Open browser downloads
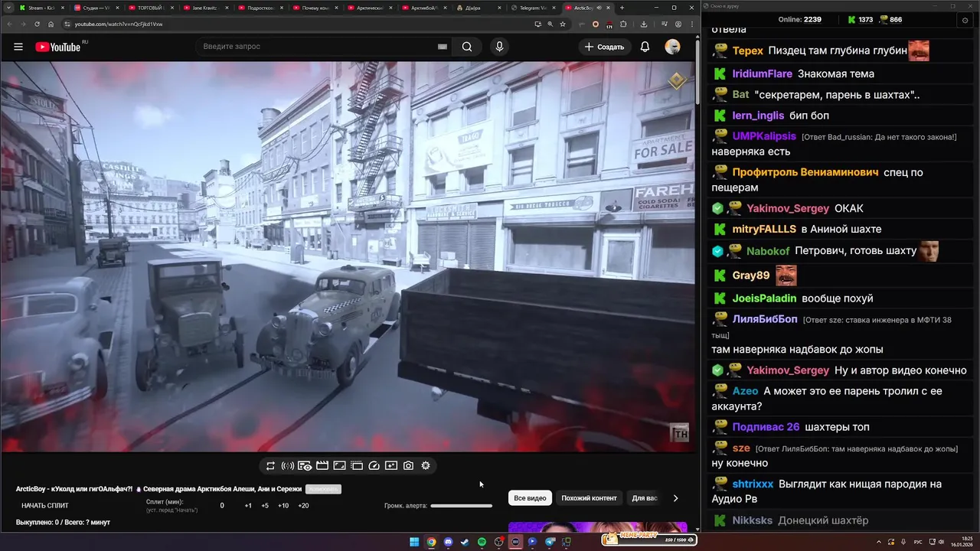 (644, 24)
